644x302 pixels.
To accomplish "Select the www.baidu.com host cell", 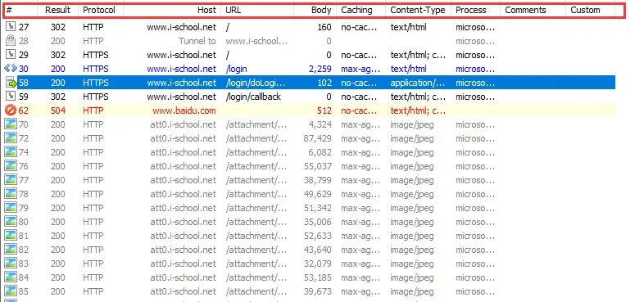I will click(184, 110).
